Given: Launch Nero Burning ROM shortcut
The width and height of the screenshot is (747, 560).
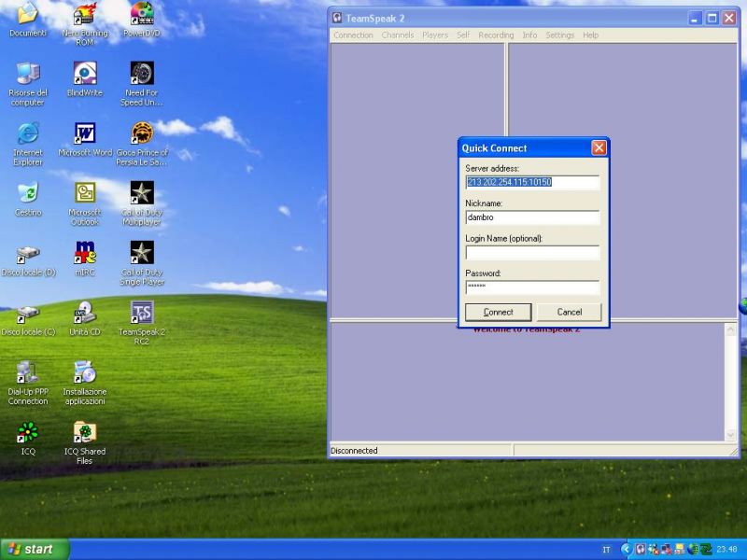Looking at the screenshot, I should pyautogui.click(x=85, y=24).
